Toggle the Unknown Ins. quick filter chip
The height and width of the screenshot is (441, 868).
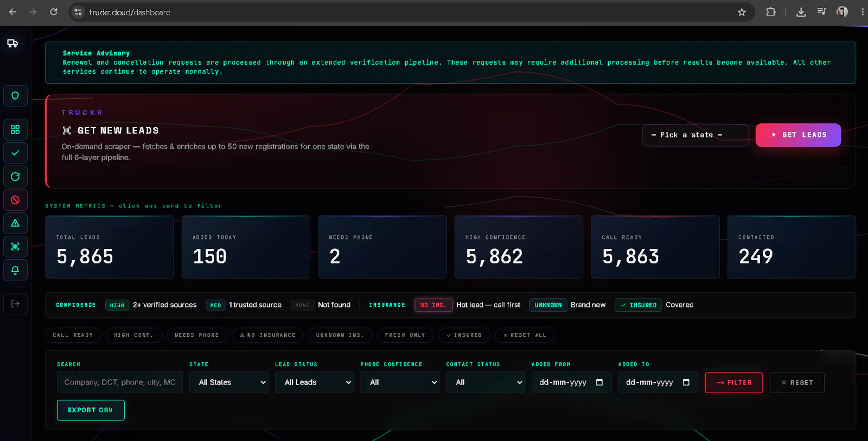tap(340, 335)
